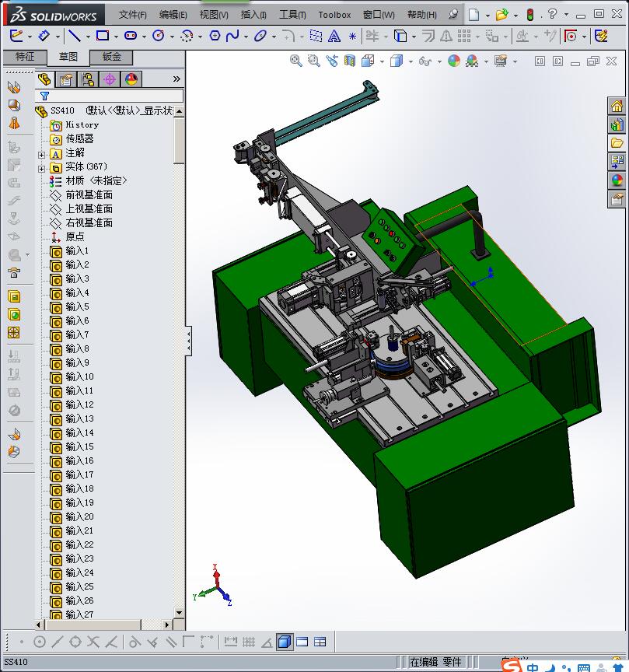
Task: Switch to the 特征 tab
Action: point(25,57)
